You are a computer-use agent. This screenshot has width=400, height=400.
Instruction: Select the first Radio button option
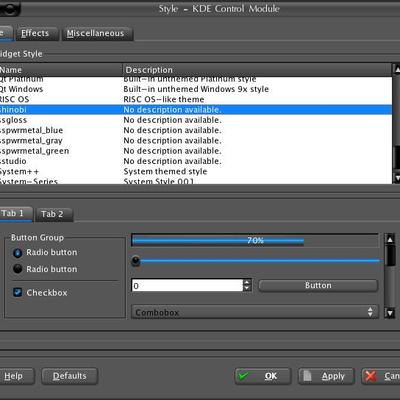[x=17, y=253]
